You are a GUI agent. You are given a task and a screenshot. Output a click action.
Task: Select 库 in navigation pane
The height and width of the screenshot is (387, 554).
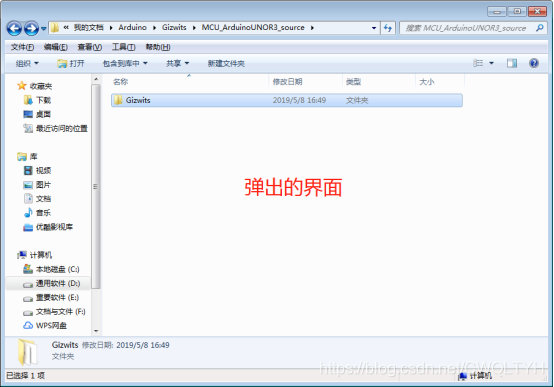pos(28,156)
